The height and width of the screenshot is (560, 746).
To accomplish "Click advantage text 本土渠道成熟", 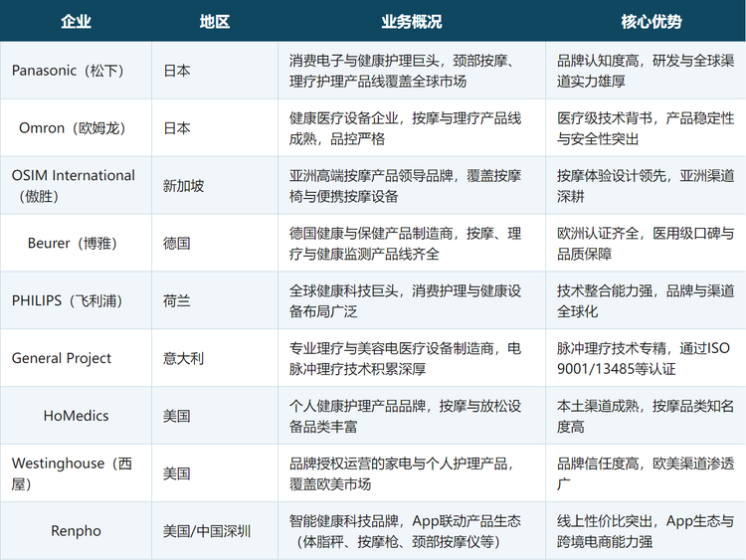I will (598, 406).
